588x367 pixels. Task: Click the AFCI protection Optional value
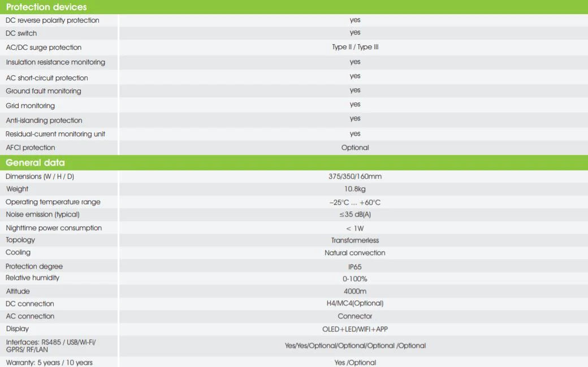tap(355, 148)
